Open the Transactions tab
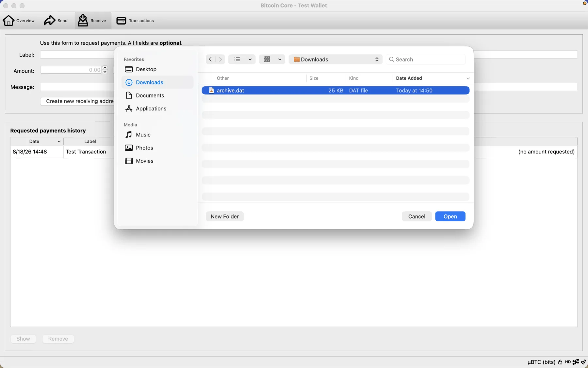Image resolution: width=588 pixels, height=368 pixels. click(135, 21)
